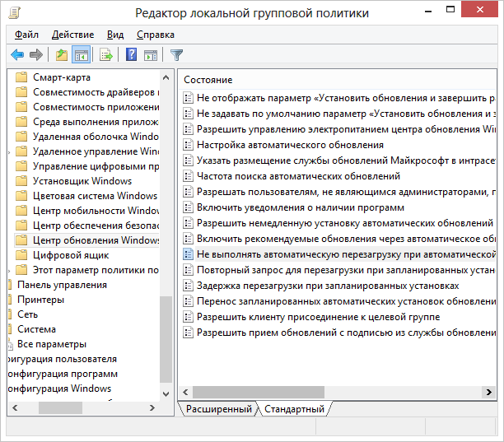The height and width of the screenshot is (442, 504).
Task: Click the tree scroll down arrow
Action: (166, 393)
